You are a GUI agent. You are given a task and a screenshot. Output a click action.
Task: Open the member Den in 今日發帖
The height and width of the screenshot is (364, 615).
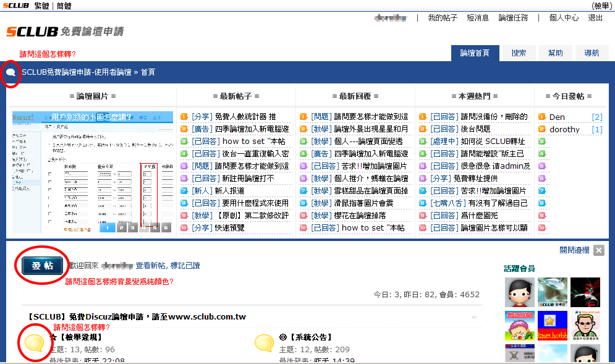557,117
